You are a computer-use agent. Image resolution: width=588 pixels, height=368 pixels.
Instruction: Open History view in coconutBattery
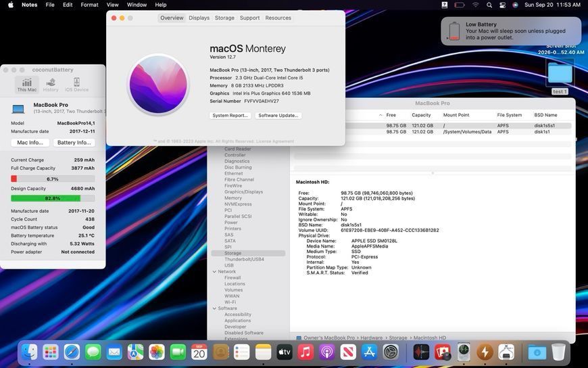point(51,85)
